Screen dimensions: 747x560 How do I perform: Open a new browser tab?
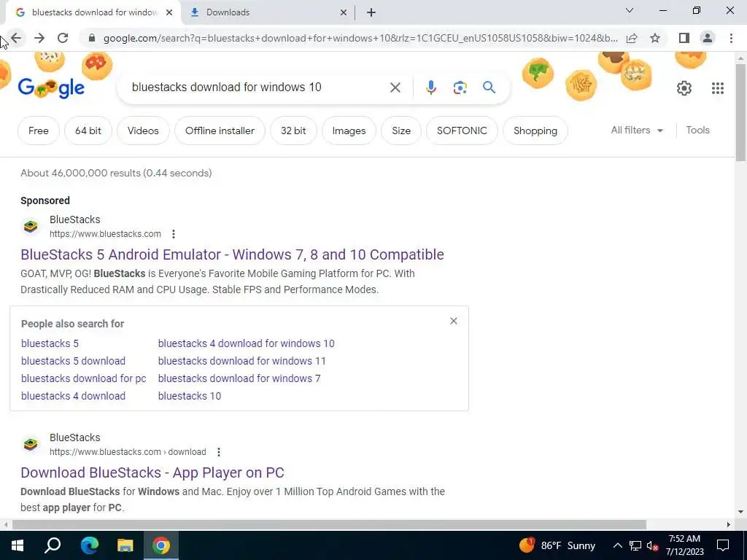(x=371, y=12)
